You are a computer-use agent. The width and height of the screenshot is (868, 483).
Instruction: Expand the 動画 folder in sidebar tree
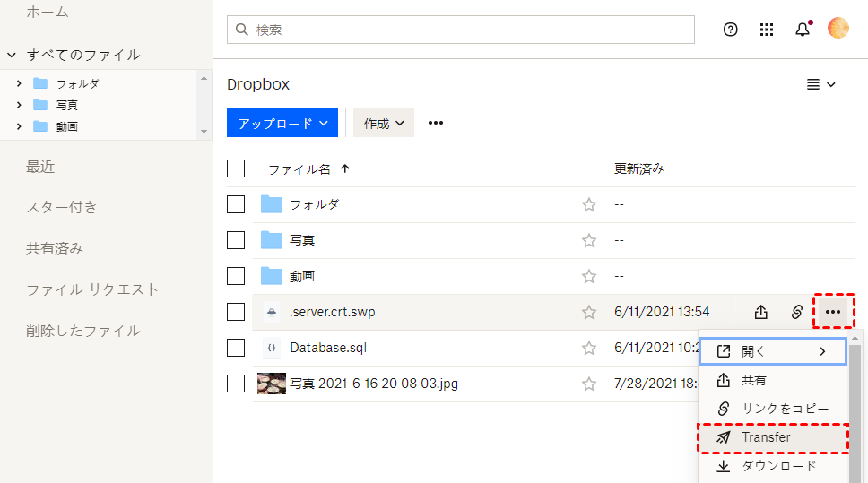click(18, 126)
